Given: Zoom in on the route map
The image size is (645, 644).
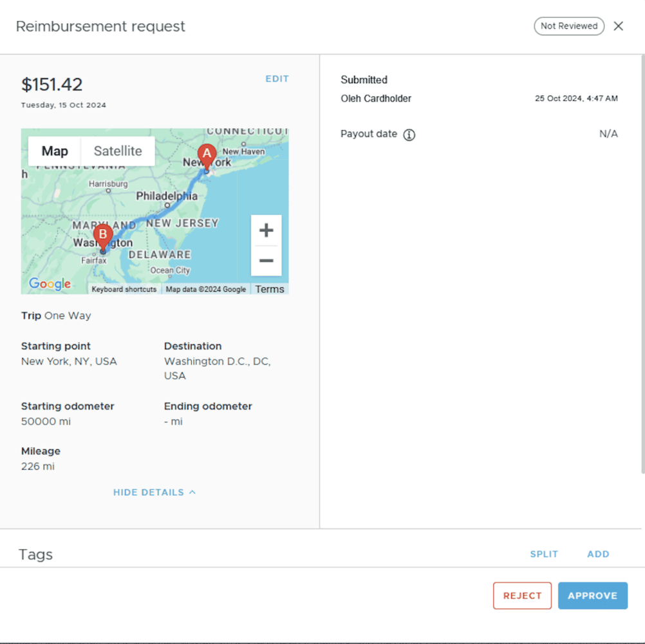Looking at the screenshot, I should 266,230.
